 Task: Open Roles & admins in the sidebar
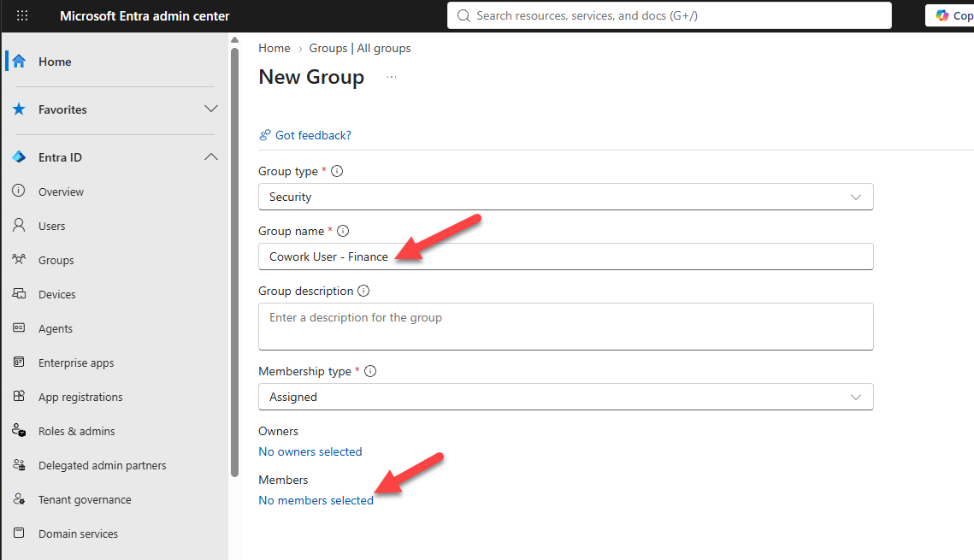click(x=77, y=431)
